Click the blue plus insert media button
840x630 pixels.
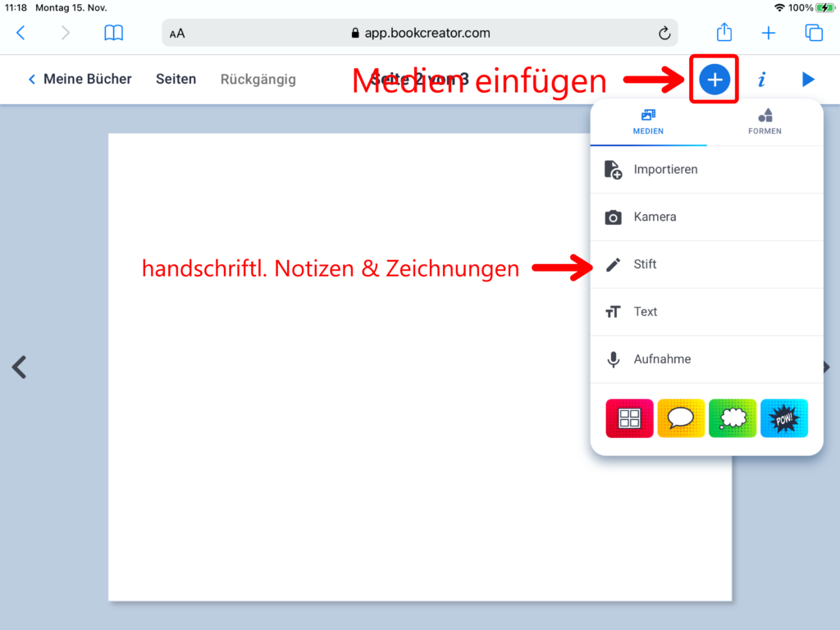tap(714, 80)
